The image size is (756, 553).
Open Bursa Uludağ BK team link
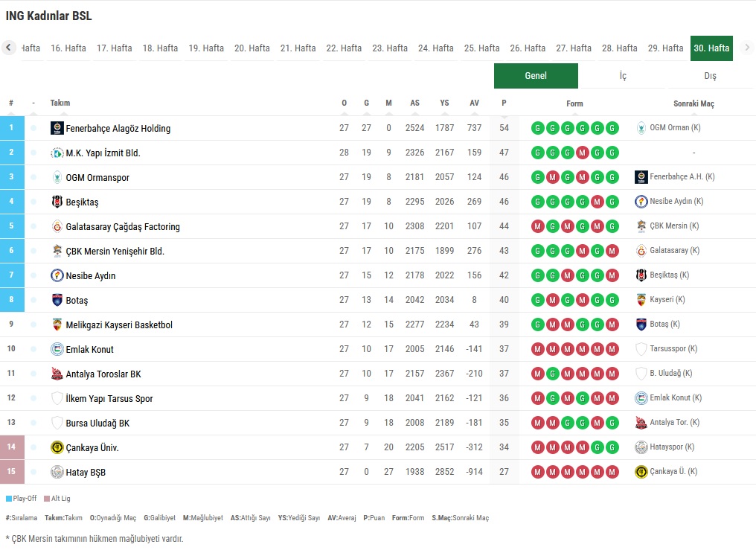(98, 423)
